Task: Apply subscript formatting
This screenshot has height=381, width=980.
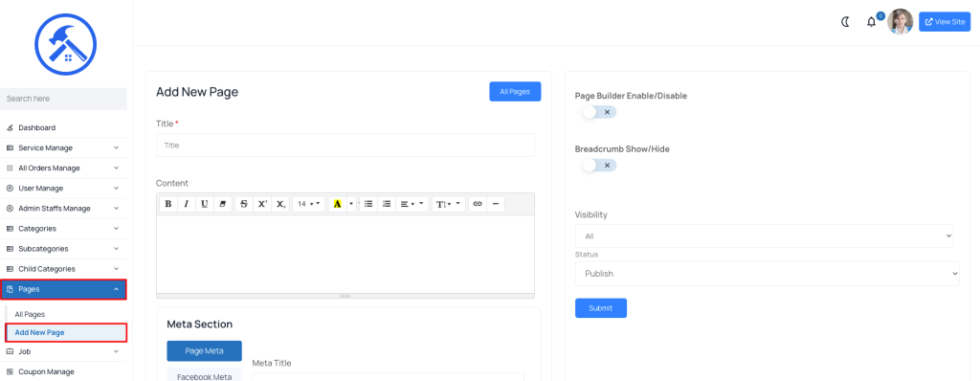Action: pyautogui.click(x=280, y=204)
